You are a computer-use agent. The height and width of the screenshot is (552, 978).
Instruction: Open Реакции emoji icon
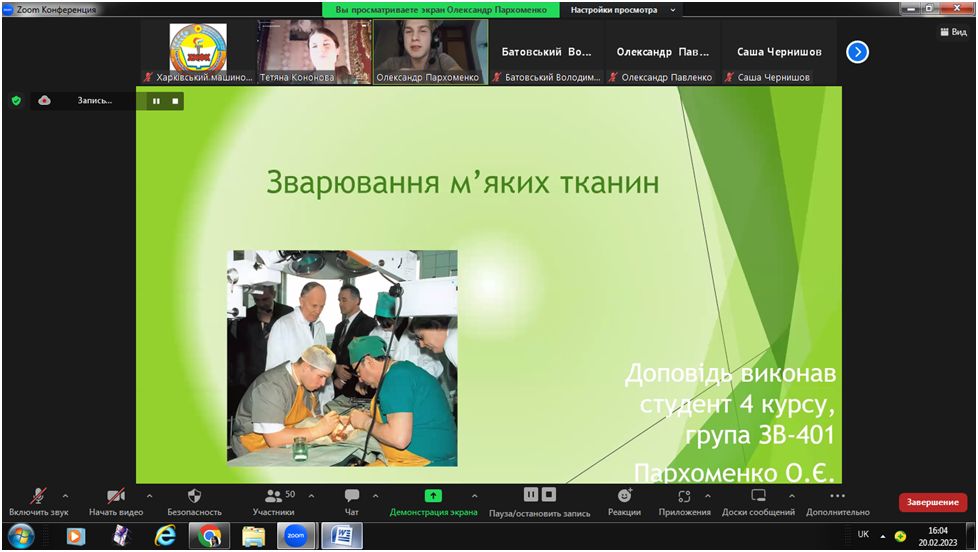tap(624, 496)
